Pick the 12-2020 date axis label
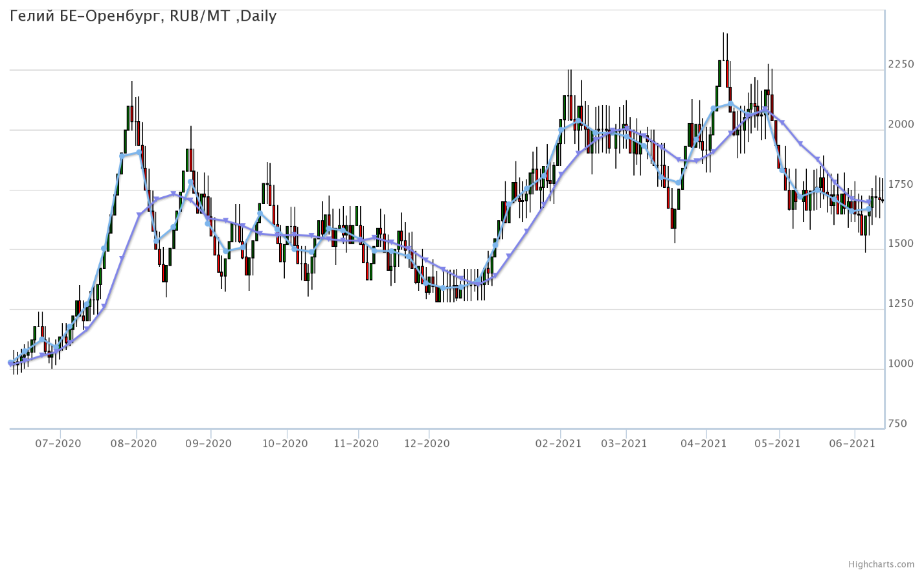The image size is (924, 572). pyautogui.click(x=427, y=444)
